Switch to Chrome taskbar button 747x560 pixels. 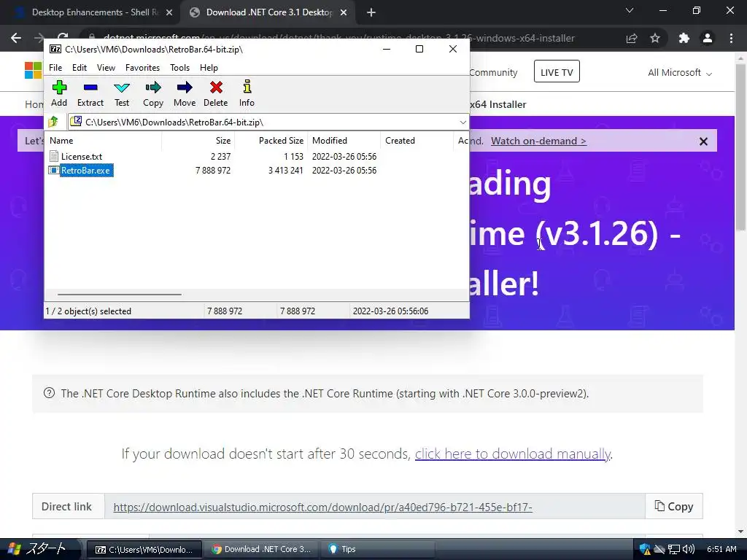pyautogui.click(x=261, y=549)
